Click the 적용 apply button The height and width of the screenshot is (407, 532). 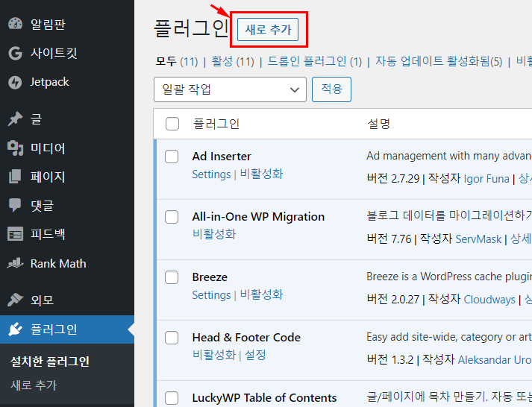[331, 89]
